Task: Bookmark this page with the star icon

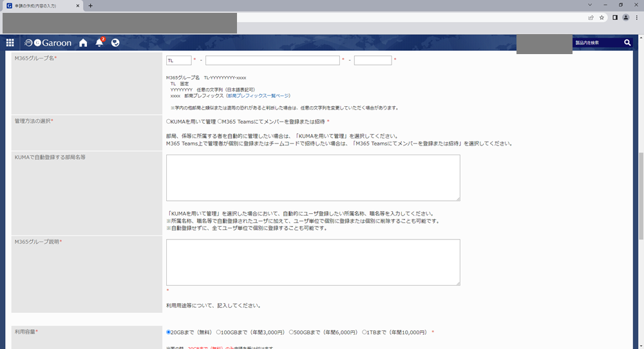Action: tap(601, 17)
